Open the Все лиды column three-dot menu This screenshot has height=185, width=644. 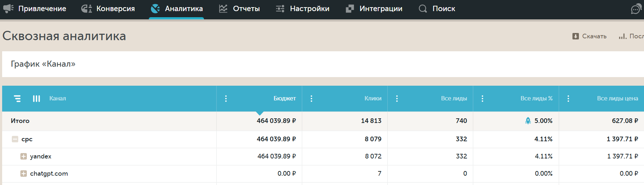[x=397, y=99]
